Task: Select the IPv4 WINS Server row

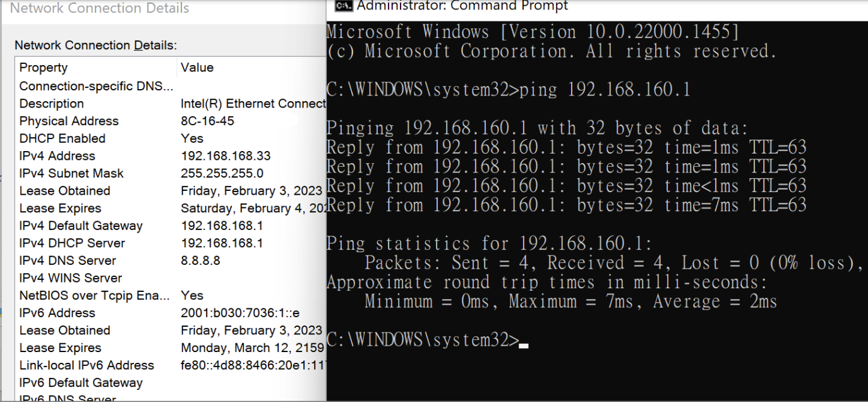Action: 70,277
